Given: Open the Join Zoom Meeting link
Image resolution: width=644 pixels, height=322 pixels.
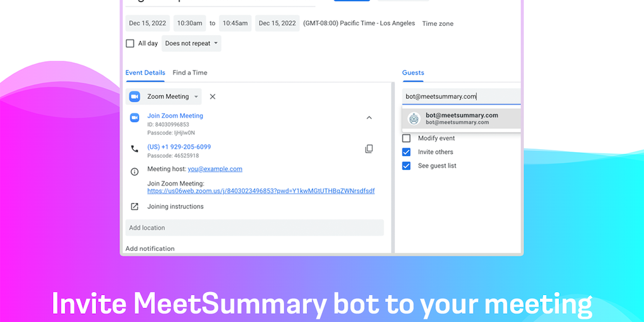Looking at the screenshot, I should (x=175, y=116).
